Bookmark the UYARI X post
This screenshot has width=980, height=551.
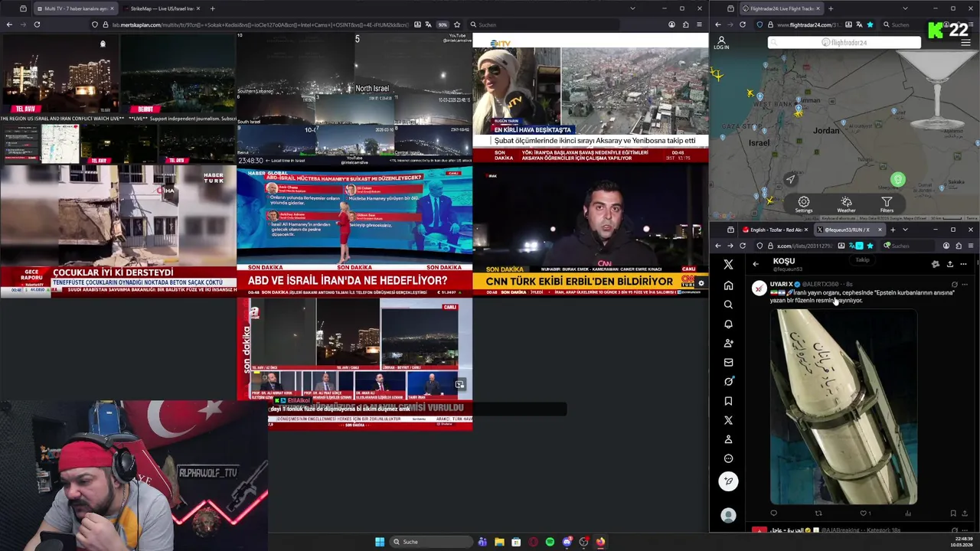click(x=952, y=514)
